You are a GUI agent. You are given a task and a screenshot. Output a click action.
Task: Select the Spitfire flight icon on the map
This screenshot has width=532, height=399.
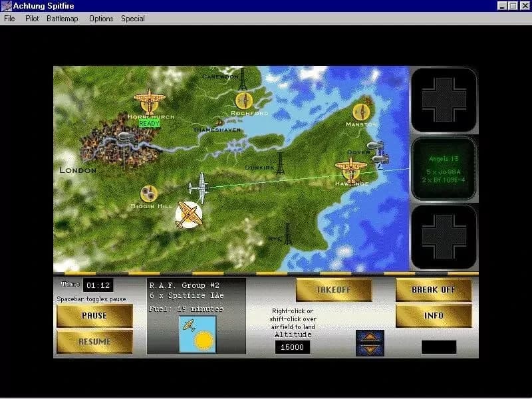tap(188, 216)
